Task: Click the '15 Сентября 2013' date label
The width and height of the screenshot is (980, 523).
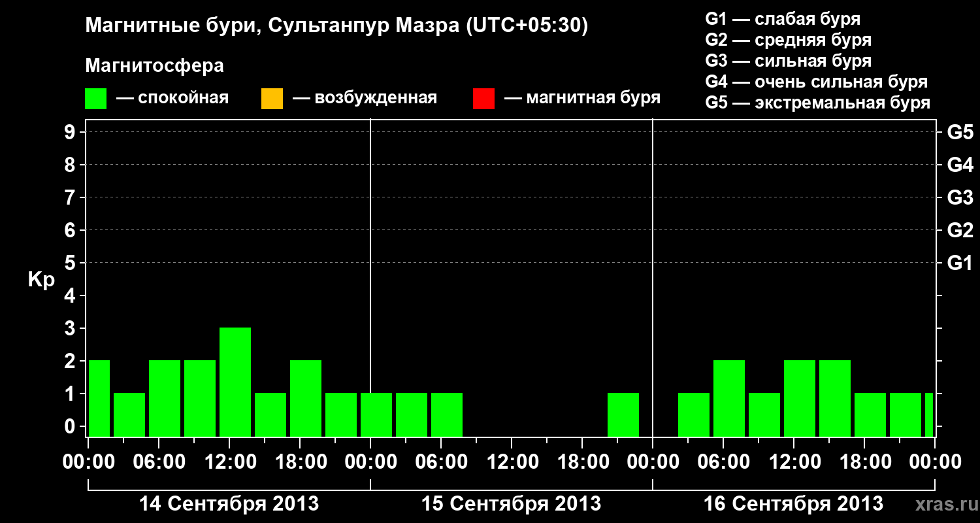Action: (x=512, y=503)
